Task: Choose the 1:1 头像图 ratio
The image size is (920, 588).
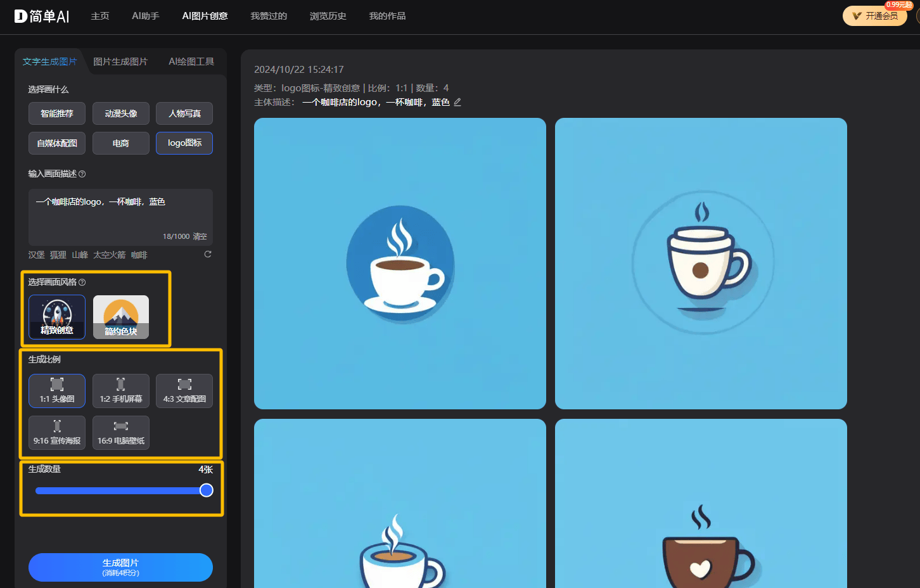Action: point(57,390)
